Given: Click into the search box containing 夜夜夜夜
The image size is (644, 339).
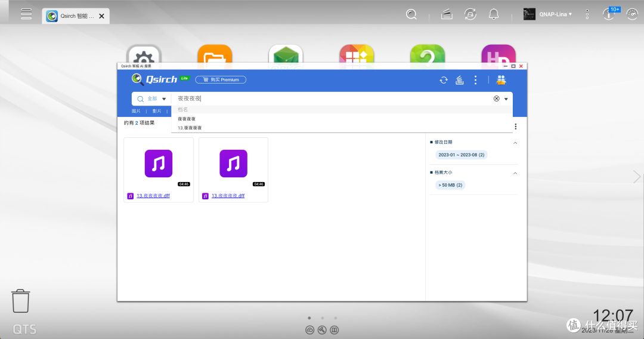Looking at the screenshot, I should [x=330, y=98].
